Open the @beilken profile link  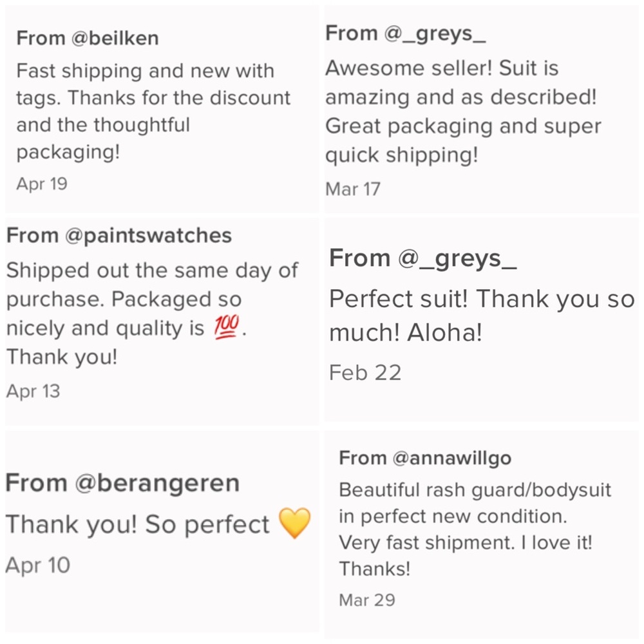coord(116,39)
